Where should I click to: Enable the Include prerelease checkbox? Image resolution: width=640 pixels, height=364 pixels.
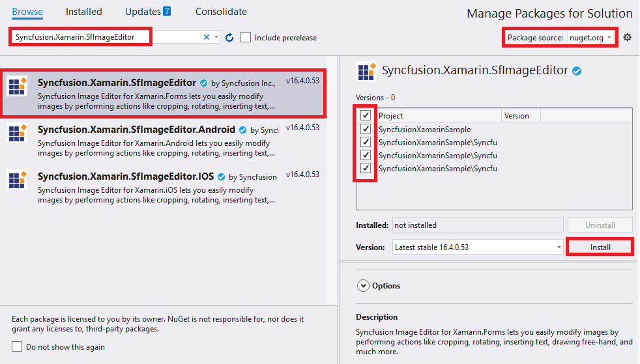tap(246, 38)
